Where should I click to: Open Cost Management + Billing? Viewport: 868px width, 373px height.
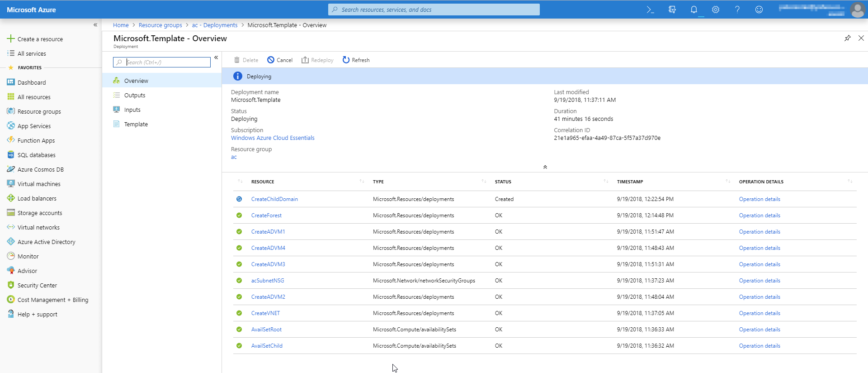pyautogui.click(x=53, y=300)
